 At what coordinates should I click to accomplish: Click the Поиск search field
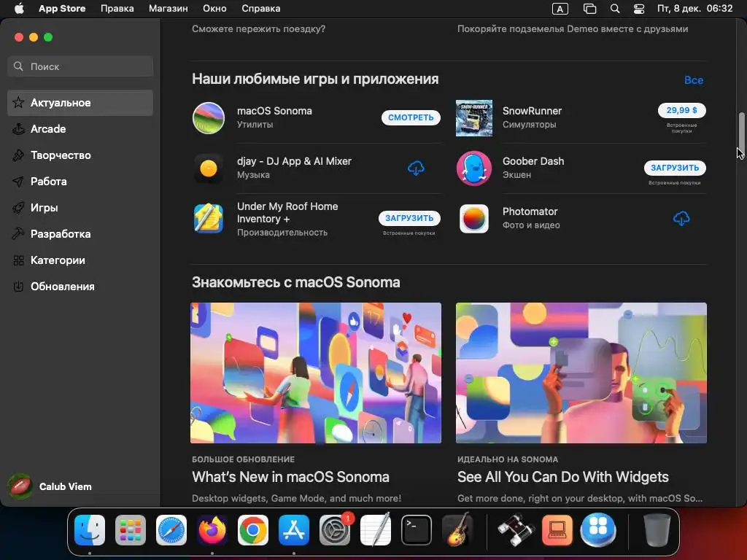[80, 66]
